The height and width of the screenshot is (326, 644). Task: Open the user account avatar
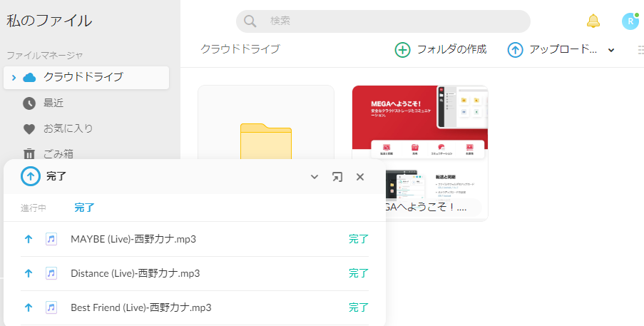coord(630,21)
